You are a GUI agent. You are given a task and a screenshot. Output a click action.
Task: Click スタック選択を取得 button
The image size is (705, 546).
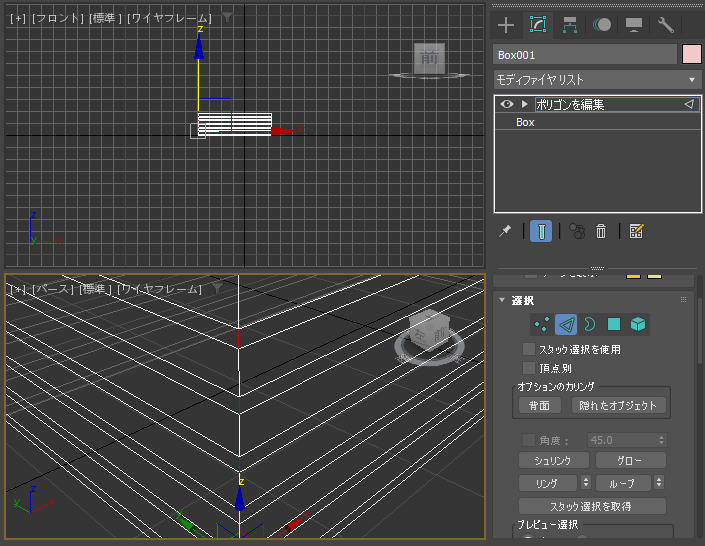(592, 506)
